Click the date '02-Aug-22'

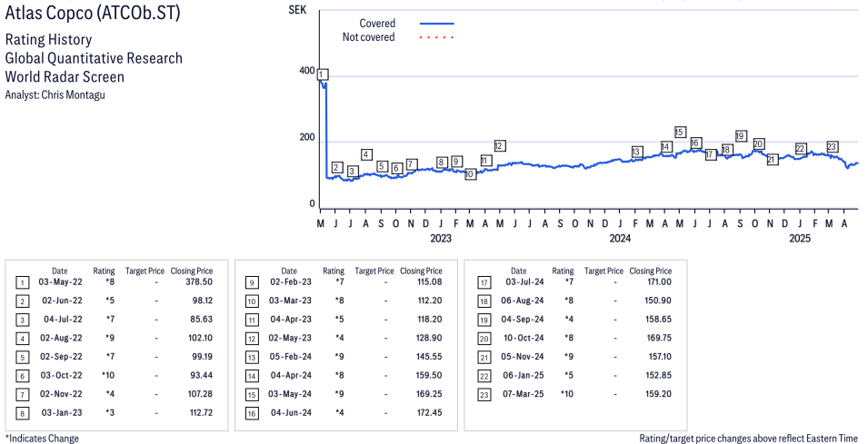tap(61, 338)
